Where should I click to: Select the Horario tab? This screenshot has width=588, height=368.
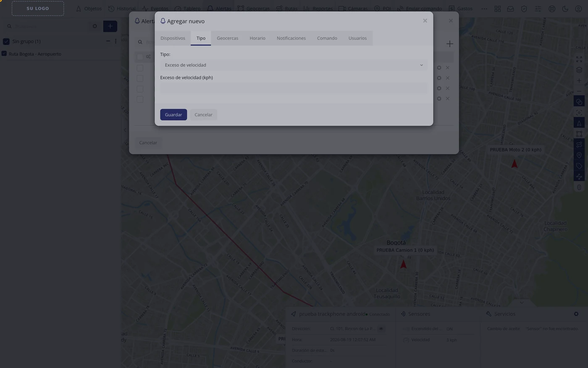tap(257, 38)
